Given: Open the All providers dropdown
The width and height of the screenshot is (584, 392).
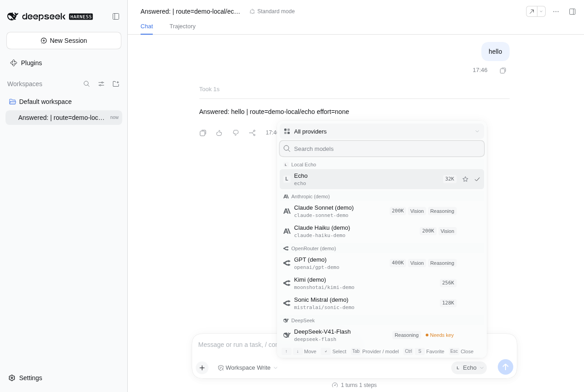Looking at the screenshot, I should 382,131.
